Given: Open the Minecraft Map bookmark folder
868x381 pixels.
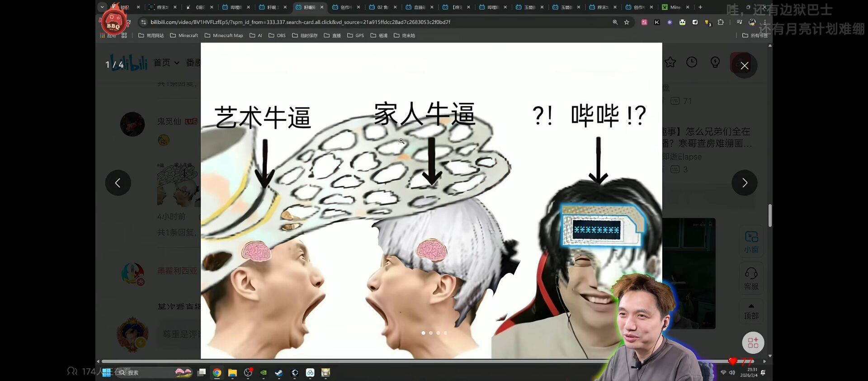Looking at the screenshot, I should pos(224,35).
